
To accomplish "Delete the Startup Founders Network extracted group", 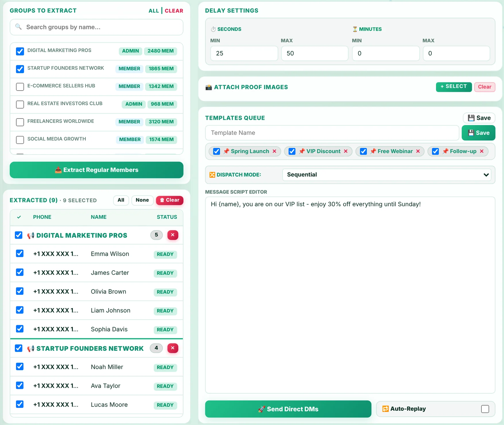I will point(173,348).
